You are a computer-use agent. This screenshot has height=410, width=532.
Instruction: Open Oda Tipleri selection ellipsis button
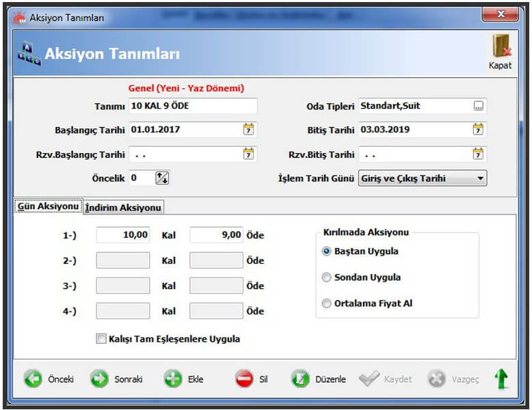(479, 106)
